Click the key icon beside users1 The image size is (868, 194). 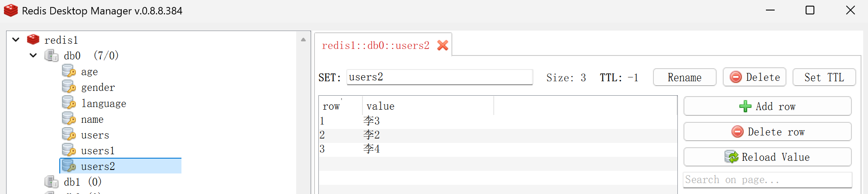click(x=69, y=150)
